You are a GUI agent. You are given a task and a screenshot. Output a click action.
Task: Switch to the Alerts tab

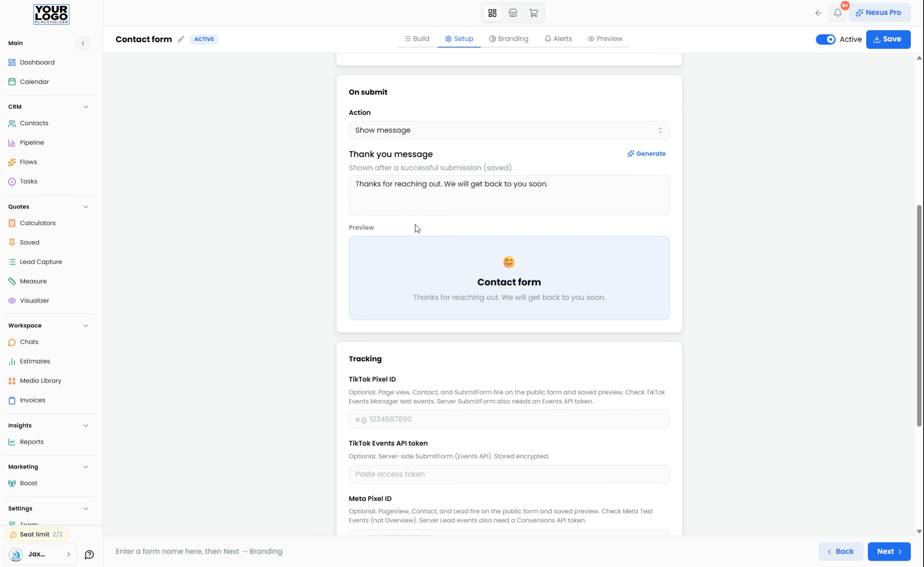[x=558, y=39]
